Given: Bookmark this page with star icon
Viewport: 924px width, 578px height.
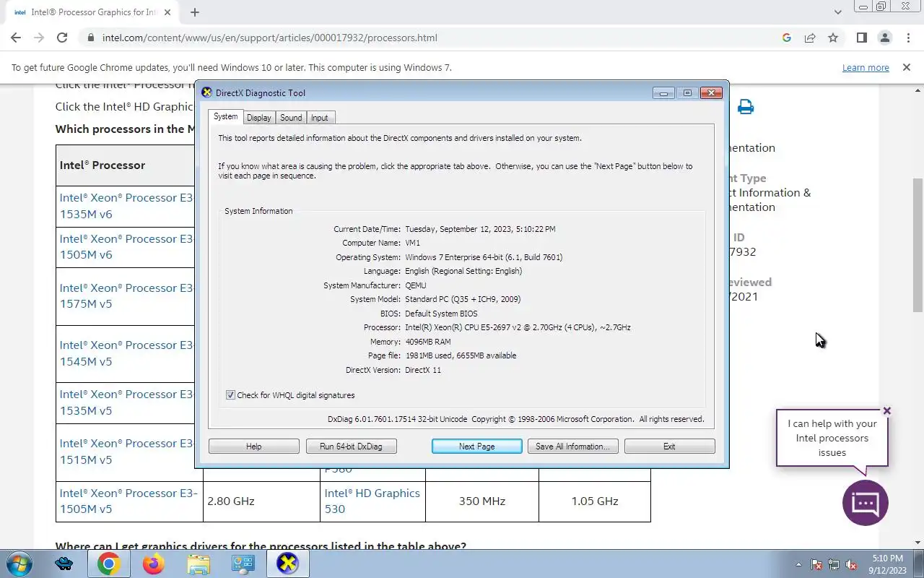Looking at the screenshot, I should click(x=833, y=38).
